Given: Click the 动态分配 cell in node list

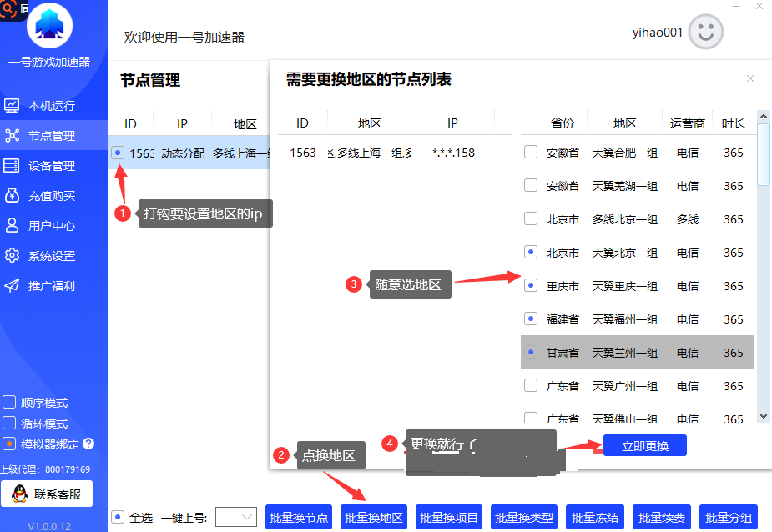Looking at the screenshot, I should [x=183, y=153].
